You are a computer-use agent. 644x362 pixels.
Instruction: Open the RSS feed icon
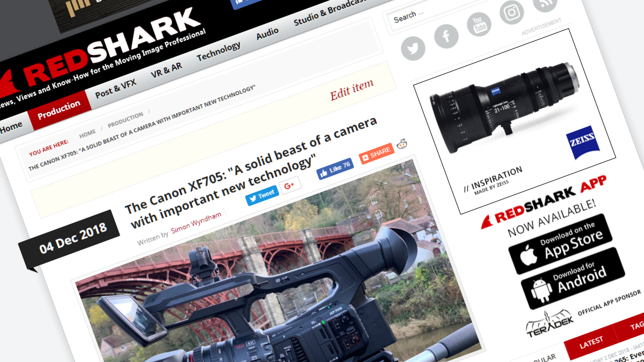[544, 4]
